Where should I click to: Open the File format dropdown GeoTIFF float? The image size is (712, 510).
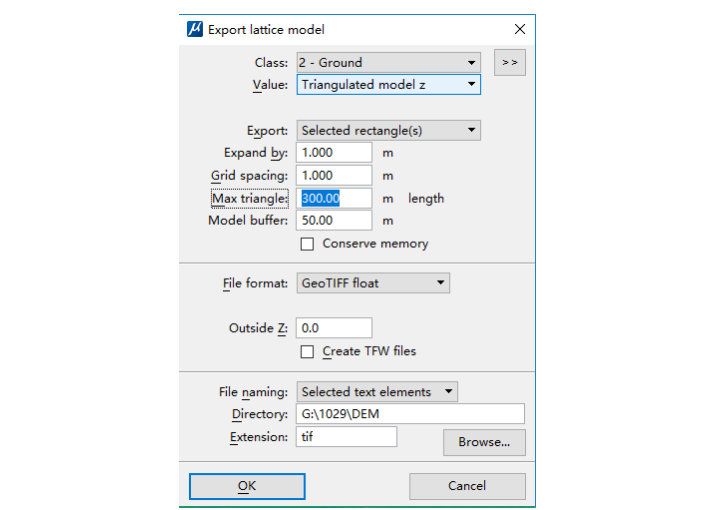point(373,283)
